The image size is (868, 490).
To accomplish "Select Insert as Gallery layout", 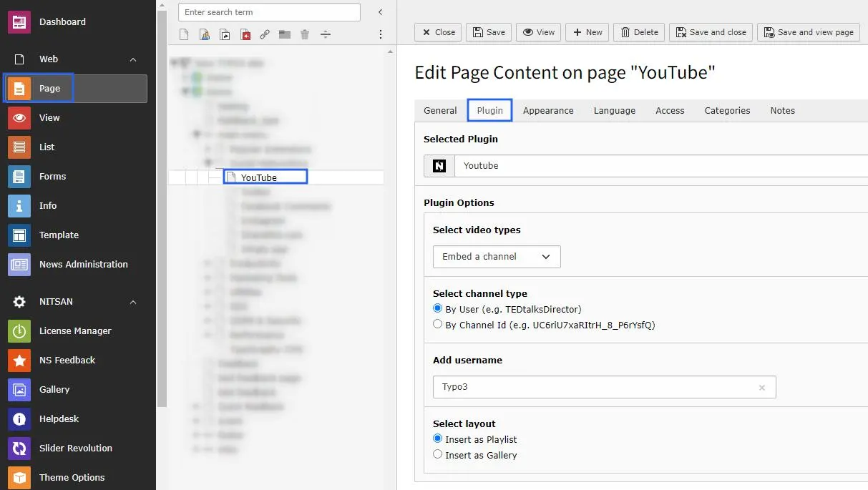I will click(x=438, y=454).
